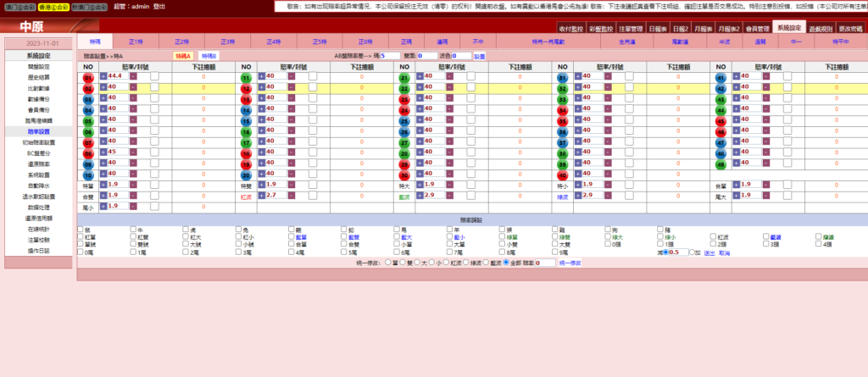Viewport: 868px width, 377px height.
Task: Select the 全部 radio button
Action: coord(504,263)
